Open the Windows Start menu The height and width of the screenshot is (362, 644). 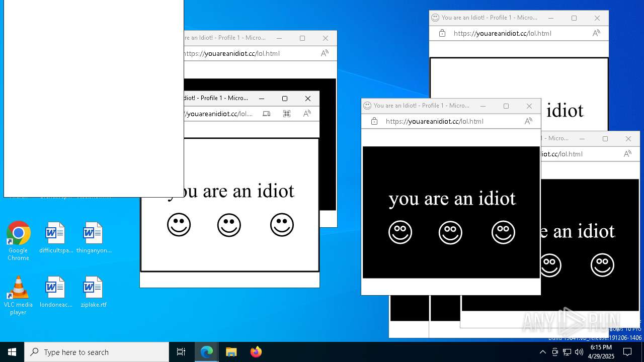tap(12, 352)
